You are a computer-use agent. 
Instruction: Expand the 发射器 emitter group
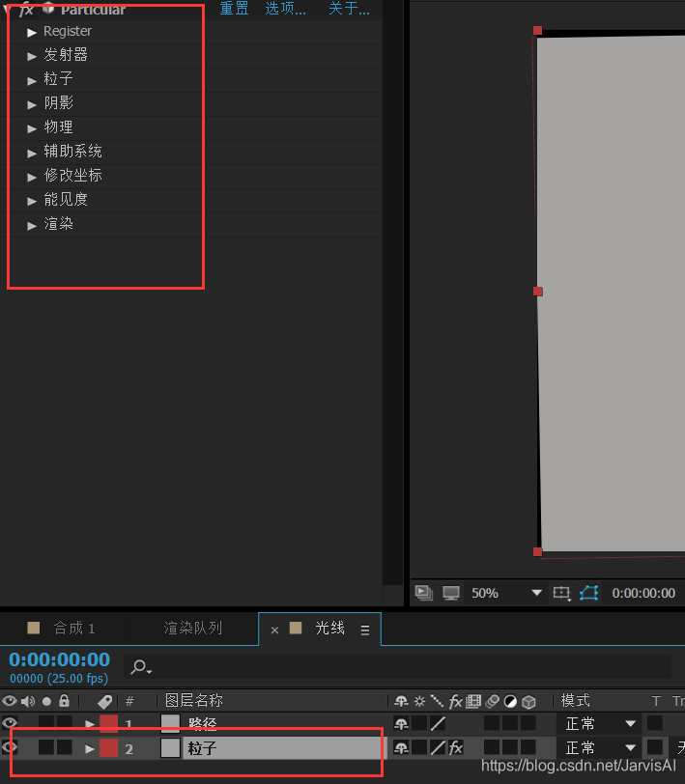coord(32,56)
